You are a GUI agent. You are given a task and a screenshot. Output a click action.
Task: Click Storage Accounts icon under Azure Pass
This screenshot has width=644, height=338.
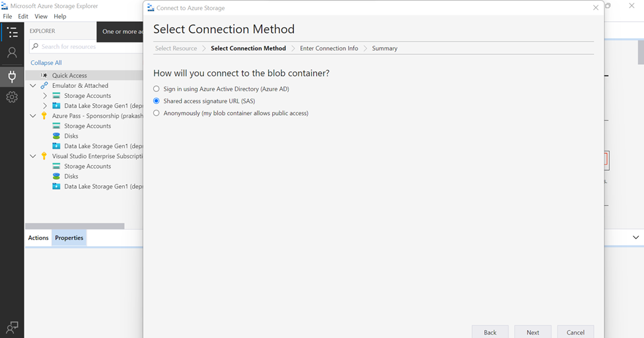[56, 126]
